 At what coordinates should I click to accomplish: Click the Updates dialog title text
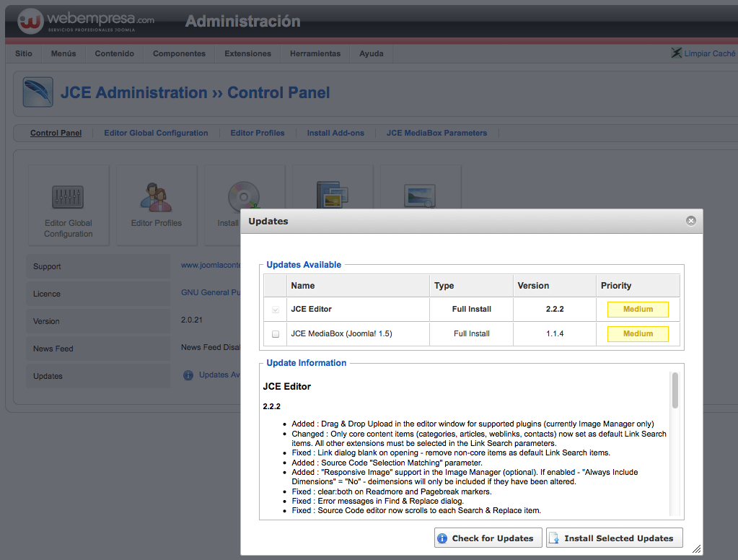click(x=268, y=221)
